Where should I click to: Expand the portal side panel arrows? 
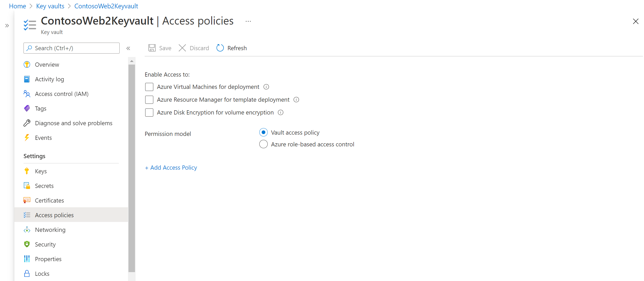[x=7, y=26]
